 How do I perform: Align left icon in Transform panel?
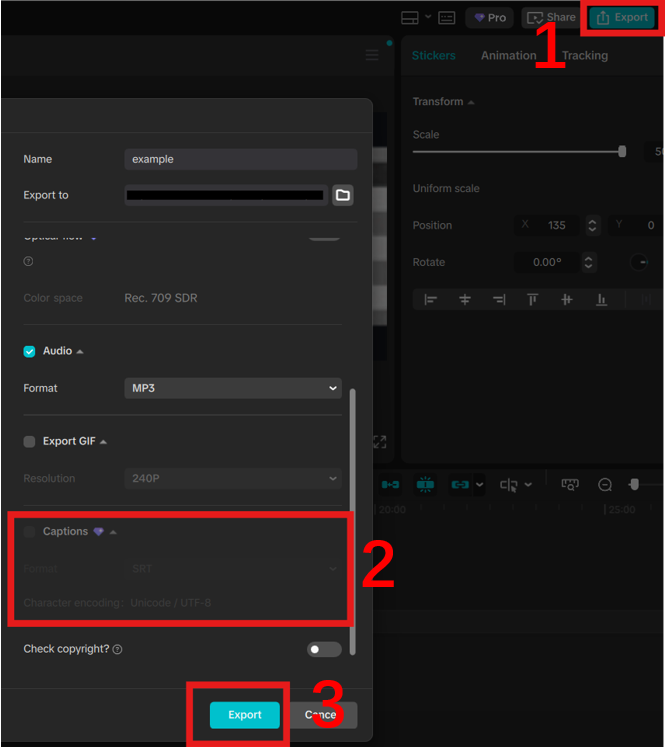(x=430, y=299)
